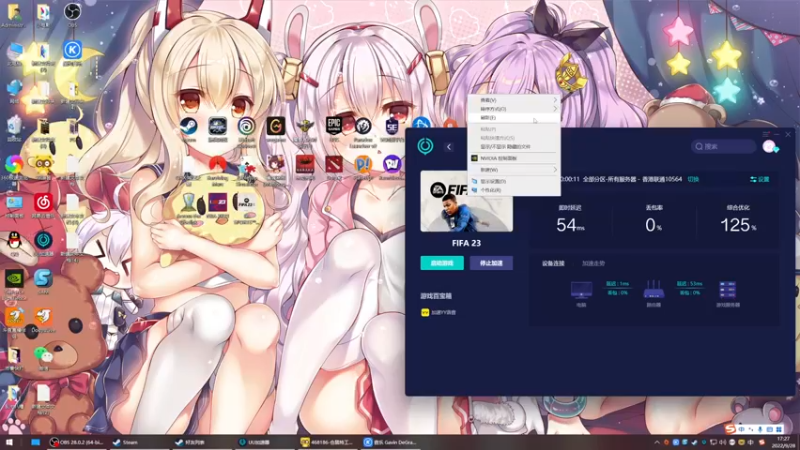
Task: Click the green 启动游戏 button
Action: pyautogui.click(x=442, y=263)
